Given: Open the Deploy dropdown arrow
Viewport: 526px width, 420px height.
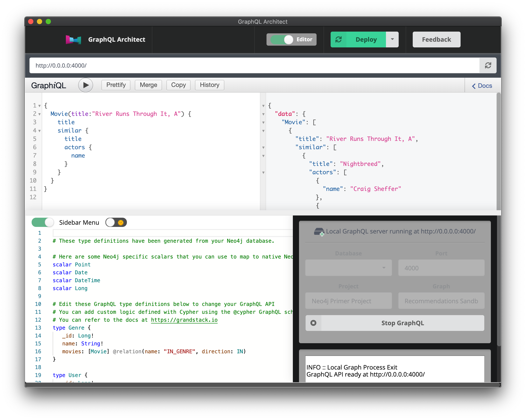Looking at the screenshot, I should point(392,39).
